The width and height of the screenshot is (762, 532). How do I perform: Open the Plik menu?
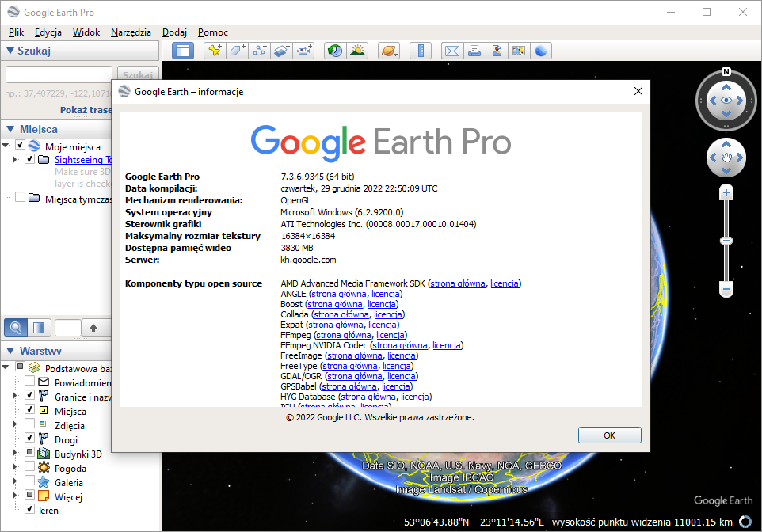16,32
